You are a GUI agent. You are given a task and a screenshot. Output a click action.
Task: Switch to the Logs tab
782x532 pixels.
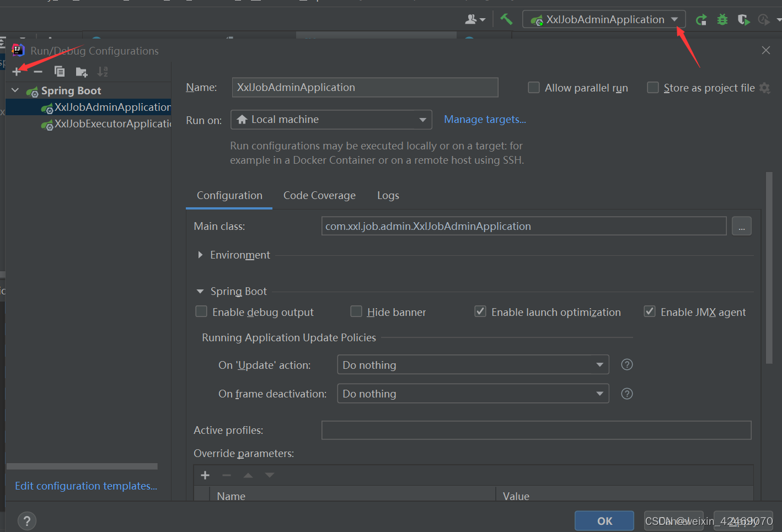tap(388, 196)
